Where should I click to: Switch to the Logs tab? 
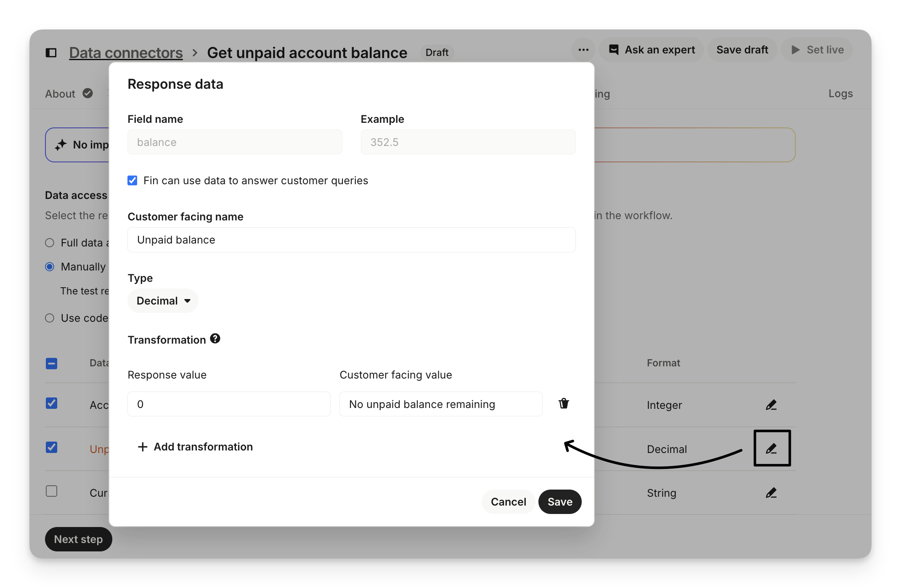840,93
